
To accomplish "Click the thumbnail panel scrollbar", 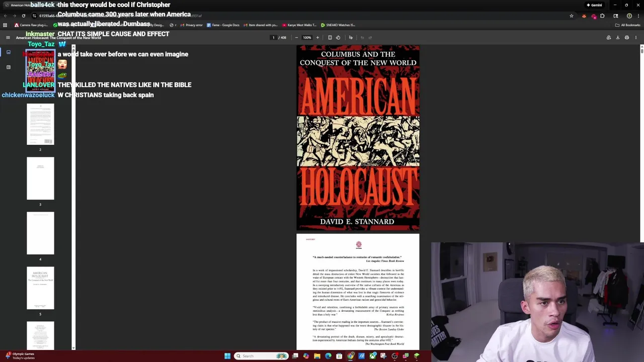I will pos(73,196).
